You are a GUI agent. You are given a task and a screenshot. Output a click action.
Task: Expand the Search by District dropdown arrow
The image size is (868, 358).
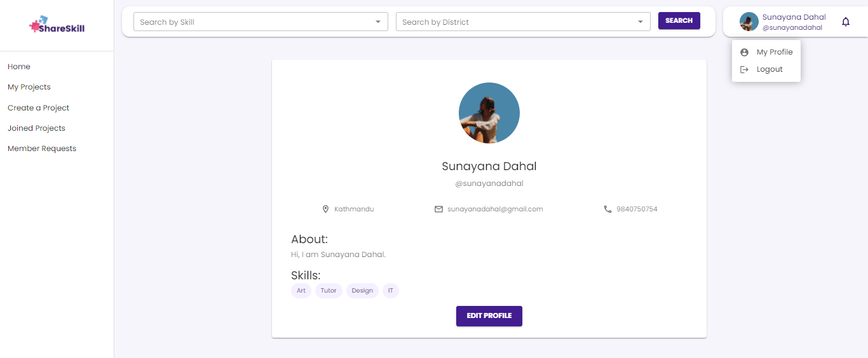click(641, 22)
